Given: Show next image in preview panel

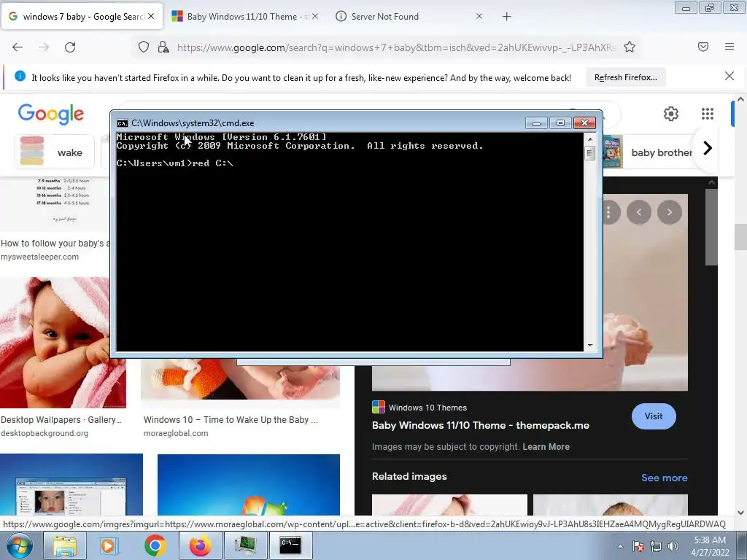Looking at the screenshot, I should point(670,212).
